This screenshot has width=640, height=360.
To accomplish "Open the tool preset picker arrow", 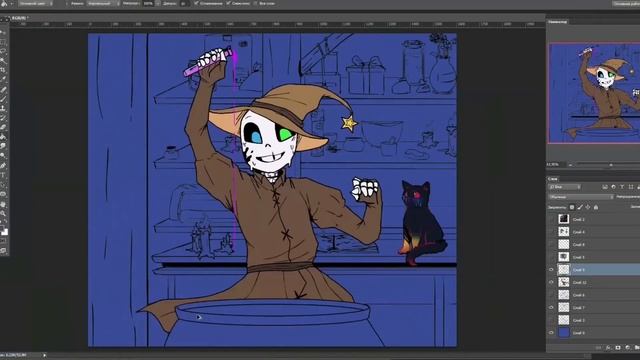I will 11,3.
